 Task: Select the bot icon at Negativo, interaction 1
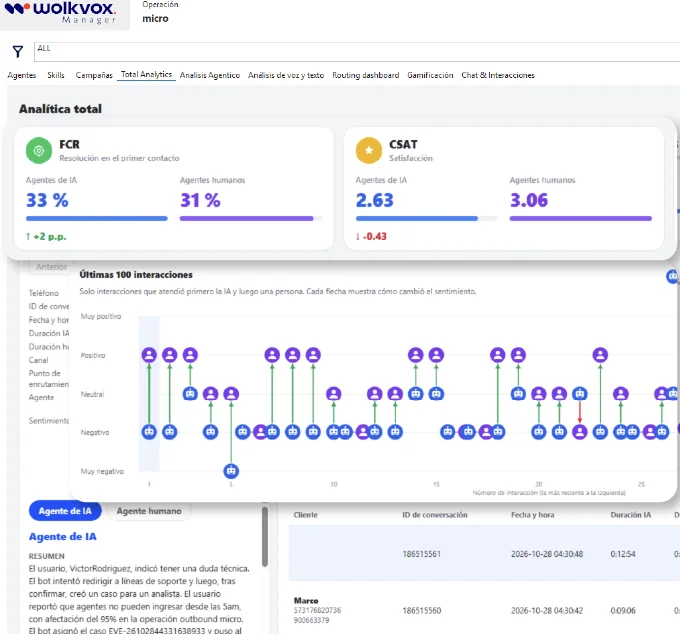[x=149, y=432]
